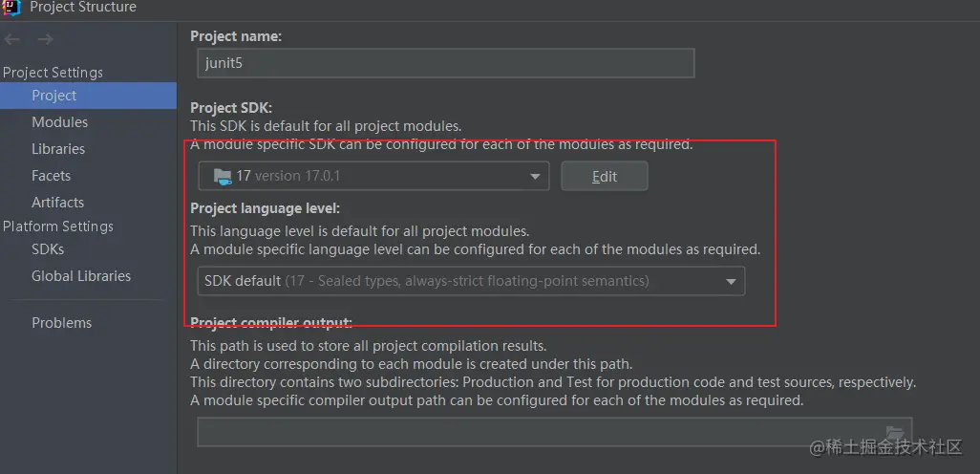Open the Modules settings page
This screenshot has height=474, width=980.
tap(59, 122)
